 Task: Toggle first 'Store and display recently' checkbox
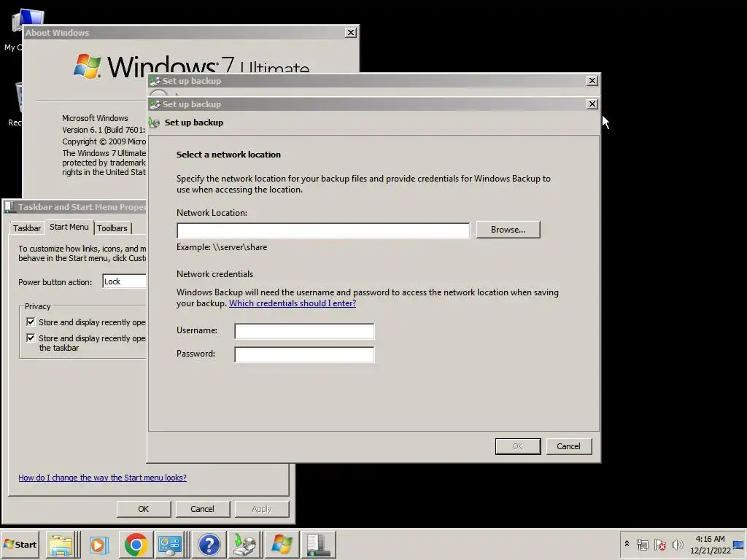(x=31, y=322)
